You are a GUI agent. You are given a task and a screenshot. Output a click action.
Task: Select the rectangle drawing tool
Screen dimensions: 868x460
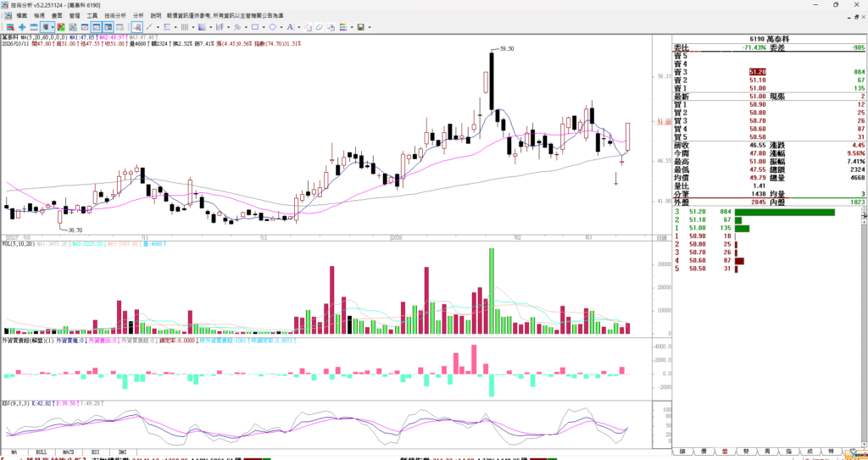tap(255, 27)
